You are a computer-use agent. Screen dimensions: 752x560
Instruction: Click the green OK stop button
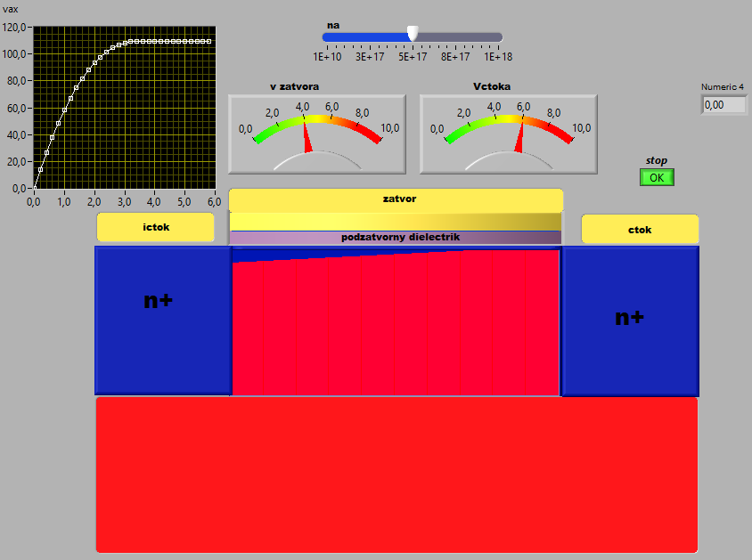click(657, 177)
